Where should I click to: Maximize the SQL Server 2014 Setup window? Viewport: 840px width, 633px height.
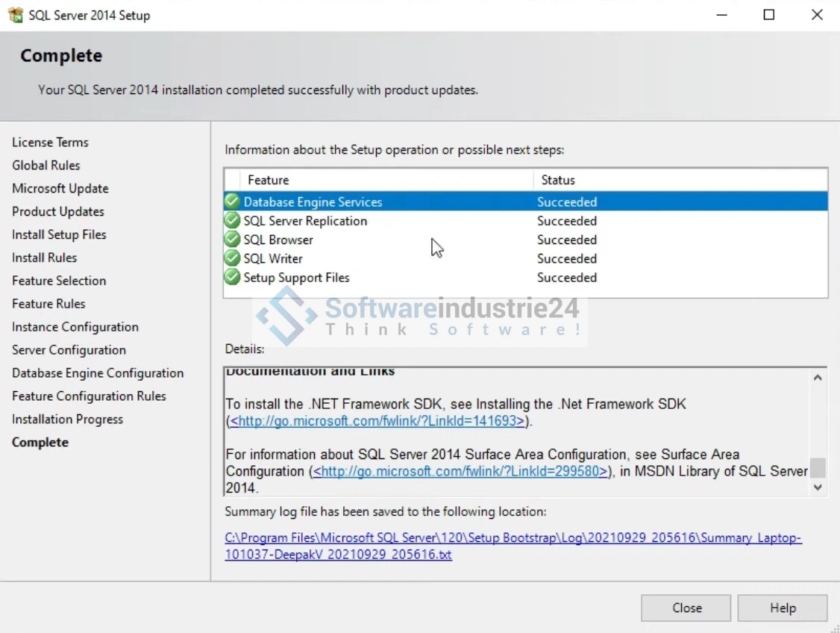pos(768,15)
